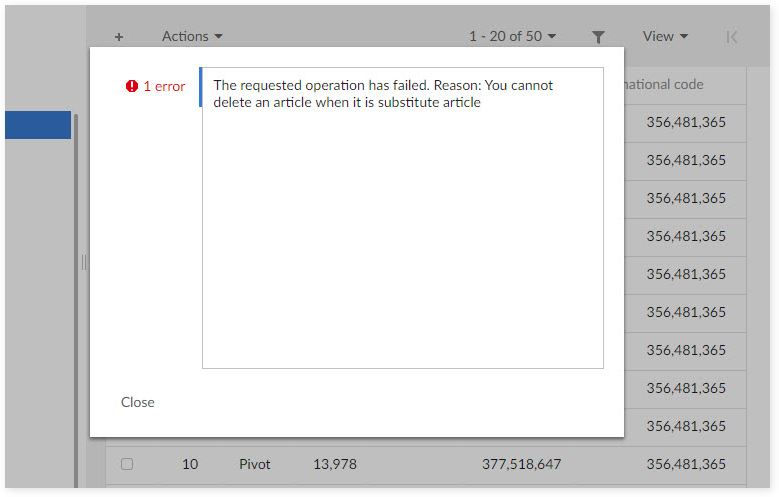Screen dimensions: 779x497
Task: Expand the 1 - 20 of 50 pager dropdown
Action: pyautogui.click(x=512, y=36)
